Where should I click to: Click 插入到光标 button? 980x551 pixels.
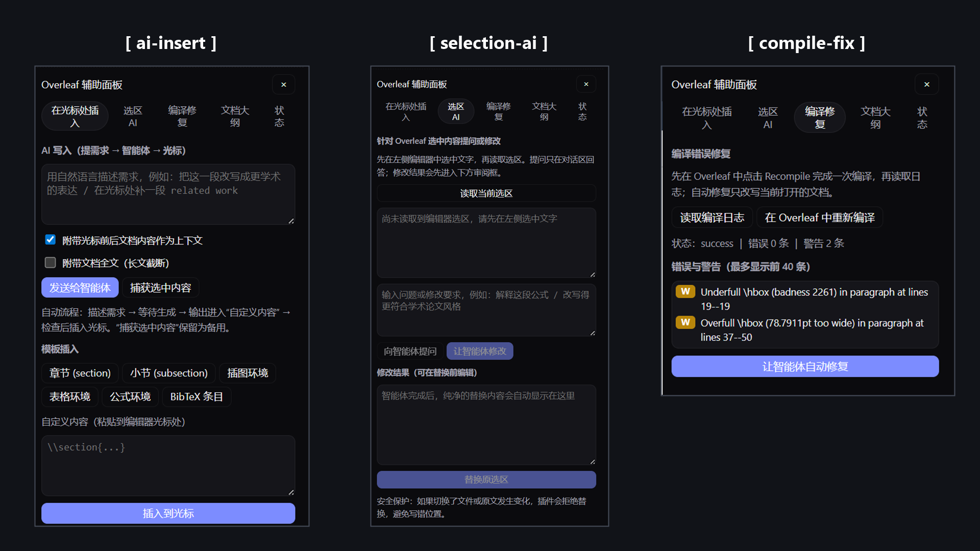pos(168,513)
